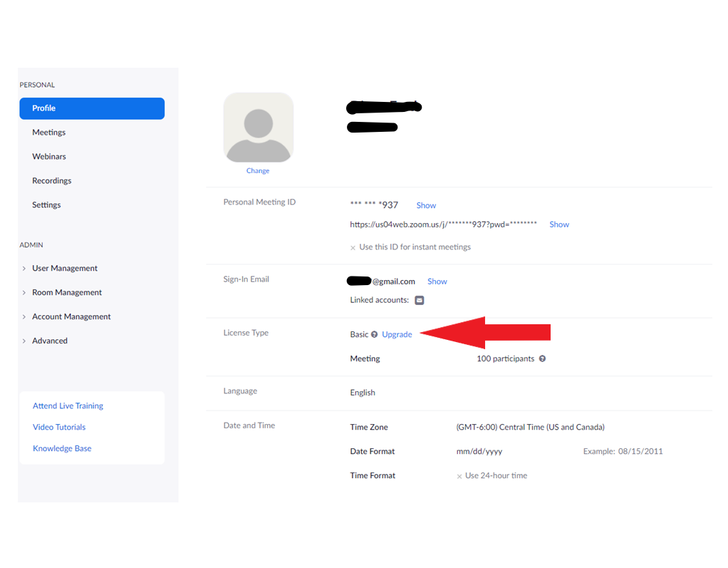The width and height of the screenshot is (728, 568).
Task: Select the Webinars section icon area
Action: [48, 156]
